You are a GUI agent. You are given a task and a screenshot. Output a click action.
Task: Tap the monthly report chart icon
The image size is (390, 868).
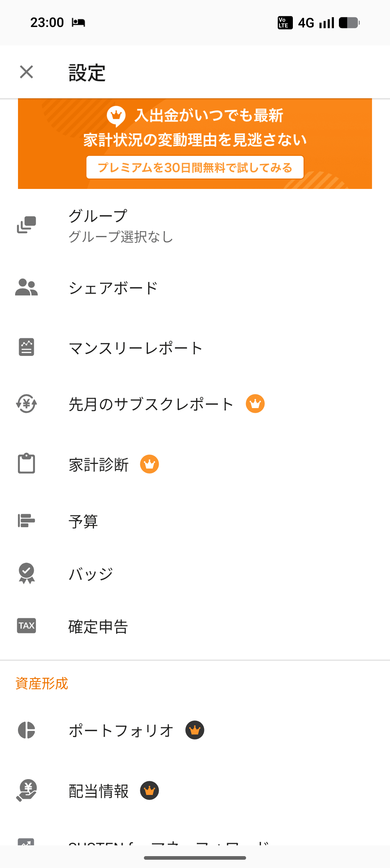coord(26,347)
